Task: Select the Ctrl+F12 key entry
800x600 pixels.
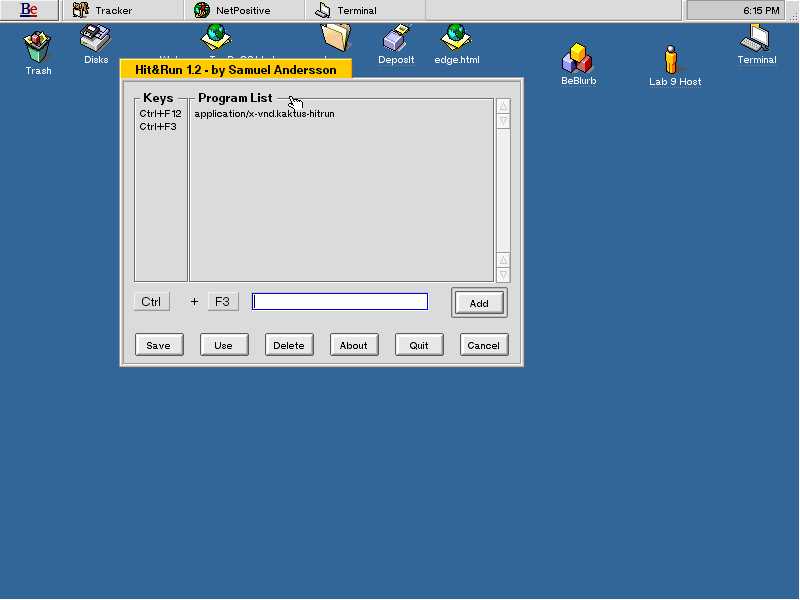Action: [160, 113]
